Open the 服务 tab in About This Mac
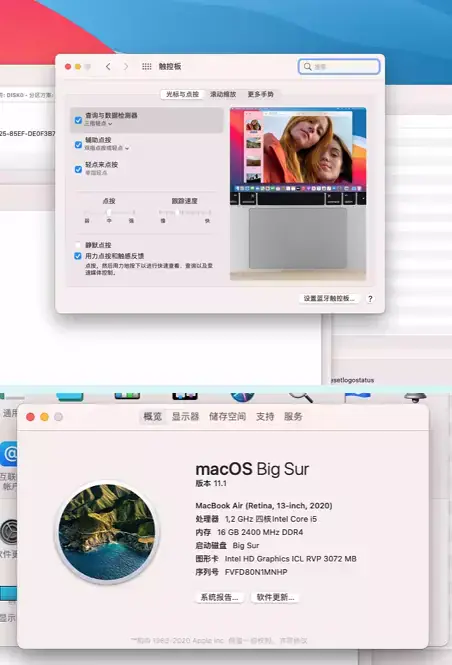 coord(293,416)
